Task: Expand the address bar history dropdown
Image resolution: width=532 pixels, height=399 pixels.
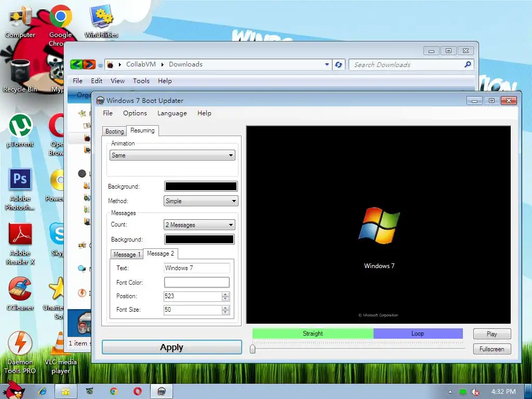Action: (327, 64)
